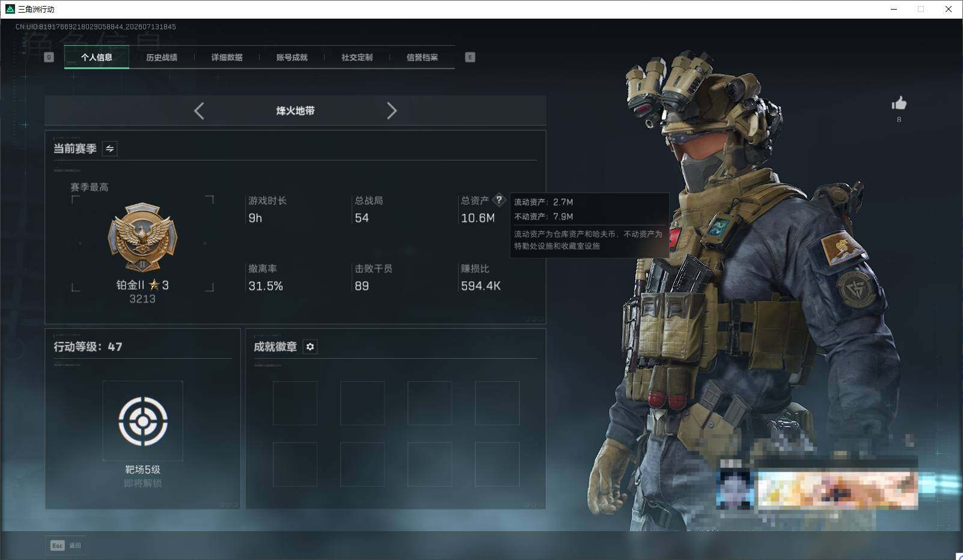
Task: Select the third badge slot, top row
Action: coord(430,403)
